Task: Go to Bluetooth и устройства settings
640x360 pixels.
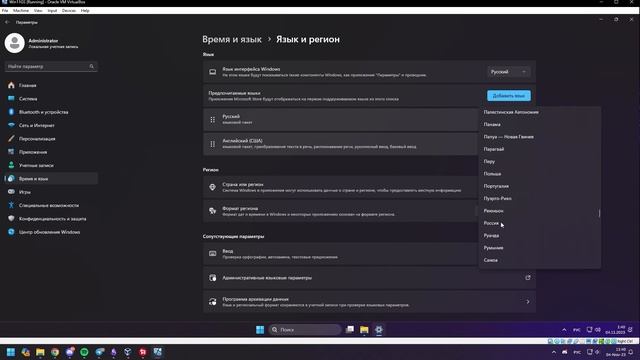Action: [x=51, y=112]
